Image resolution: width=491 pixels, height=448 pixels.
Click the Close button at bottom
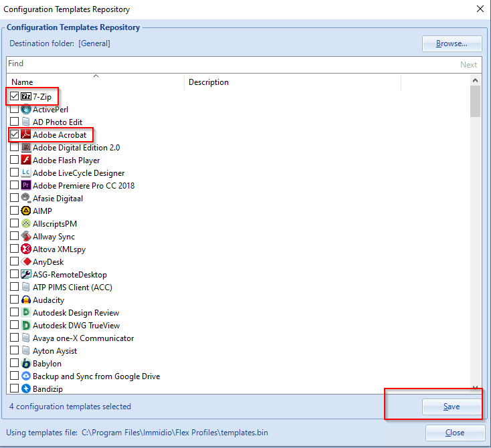pos(455,433)
